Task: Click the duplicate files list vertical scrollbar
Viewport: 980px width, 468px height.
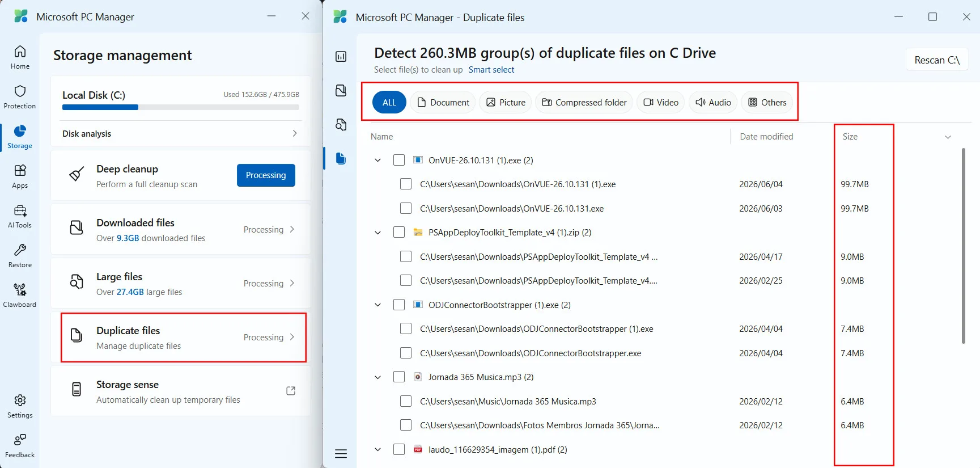Action: tap(964, 246)
